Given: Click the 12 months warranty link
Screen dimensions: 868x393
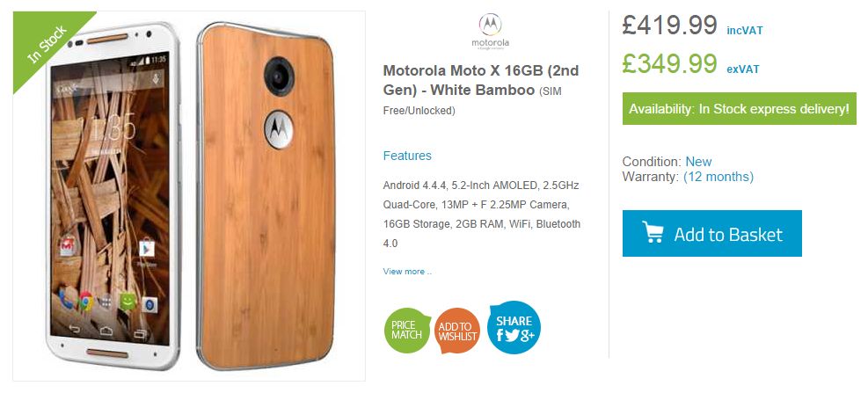Looking at the screenshot, I should (x=718, y=177).
